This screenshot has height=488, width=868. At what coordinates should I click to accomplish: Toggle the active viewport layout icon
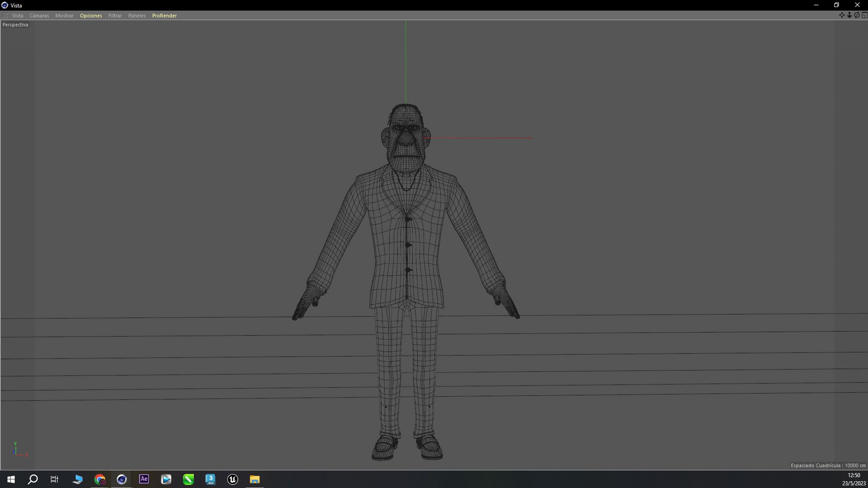pos(864,15)
